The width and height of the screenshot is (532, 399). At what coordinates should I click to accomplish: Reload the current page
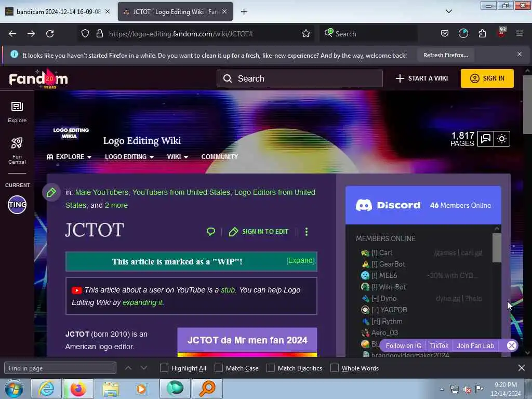50,34
